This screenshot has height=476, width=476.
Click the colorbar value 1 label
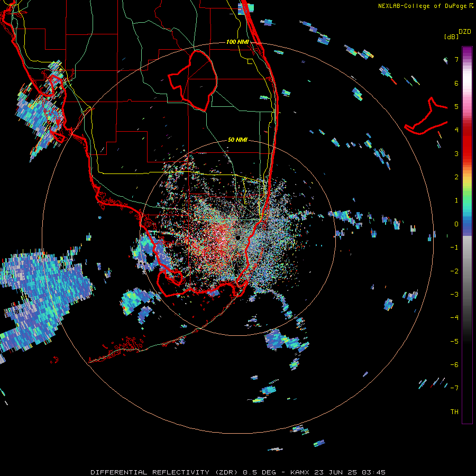tap(456, 200)
